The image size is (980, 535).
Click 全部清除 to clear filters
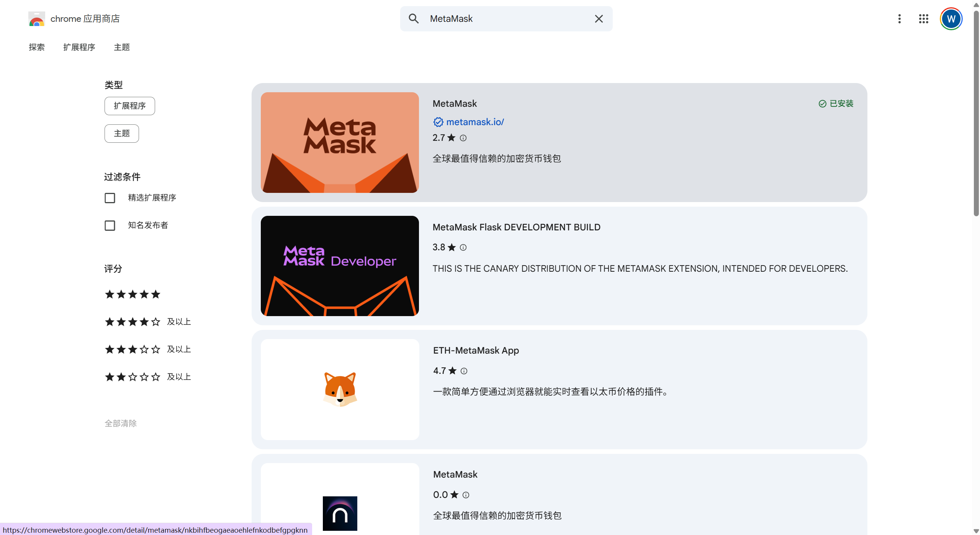point(121,423)
